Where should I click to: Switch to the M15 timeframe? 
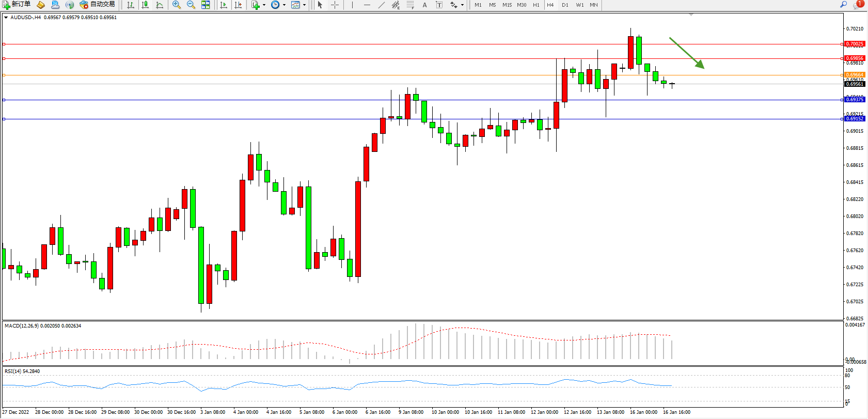507,5
